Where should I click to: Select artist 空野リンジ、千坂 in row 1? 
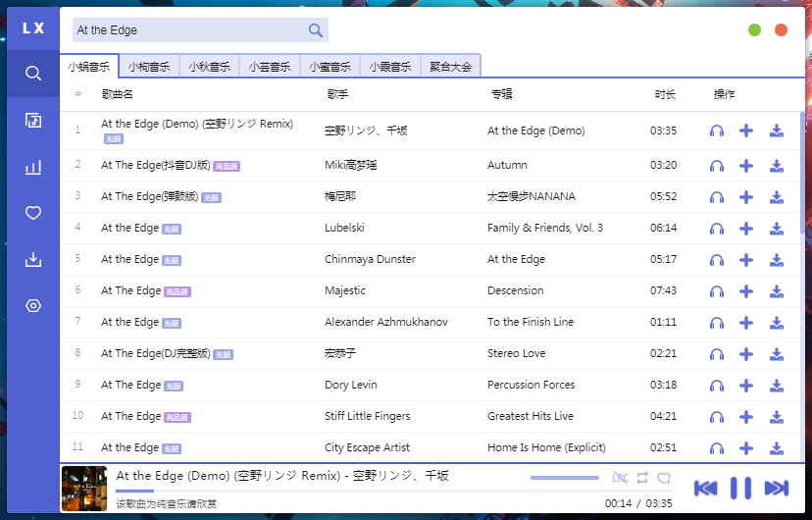pos(366,130)
